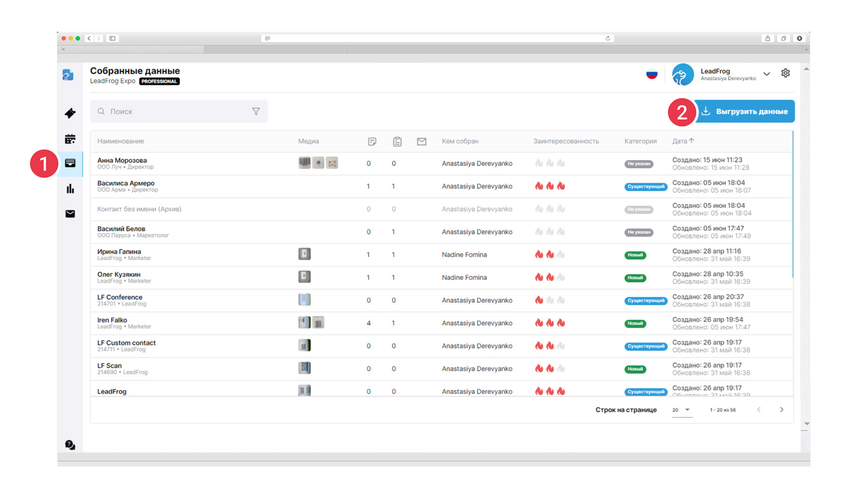This screenshot has height=496, width=868.
Task: Open browser tab overview icon
Action: click(x=784, y=38)
